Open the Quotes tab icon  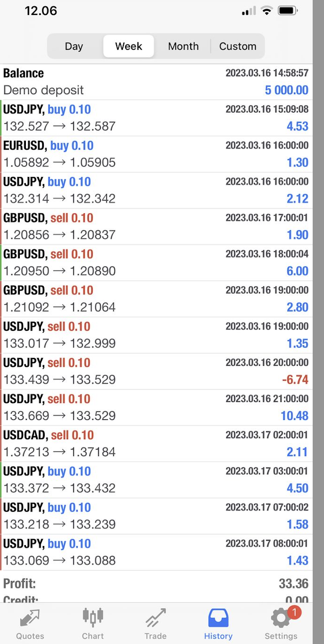30,618
